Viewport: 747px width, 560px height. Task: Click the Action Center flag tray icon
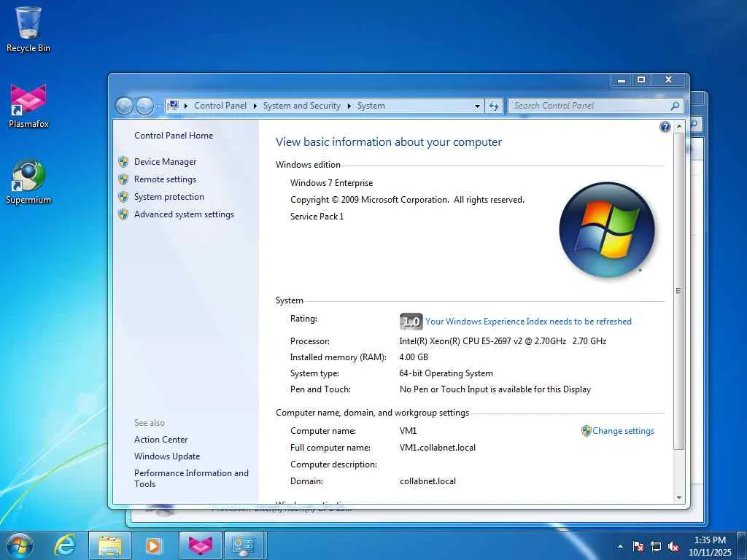638,547
